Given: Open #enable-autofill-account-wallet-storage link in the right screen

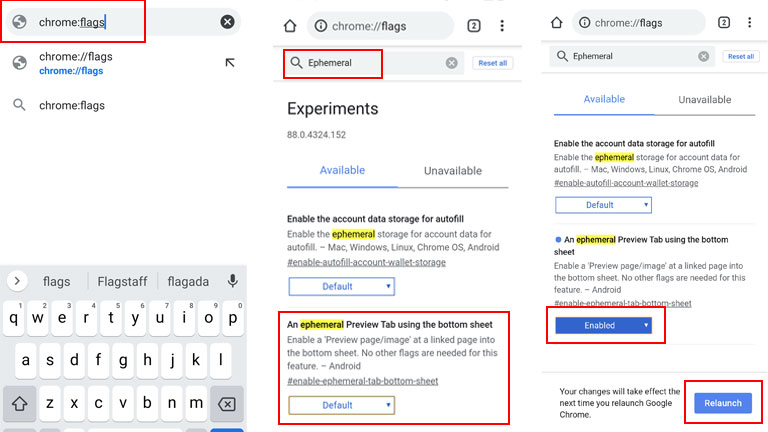Looking at the screenshot, I should (x=626, y=183).
